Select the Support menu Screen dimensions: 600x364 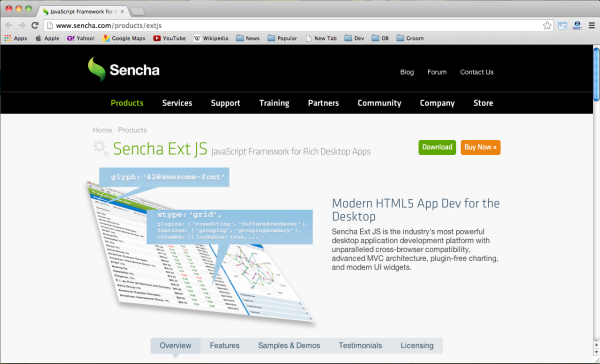pos(225,103)
